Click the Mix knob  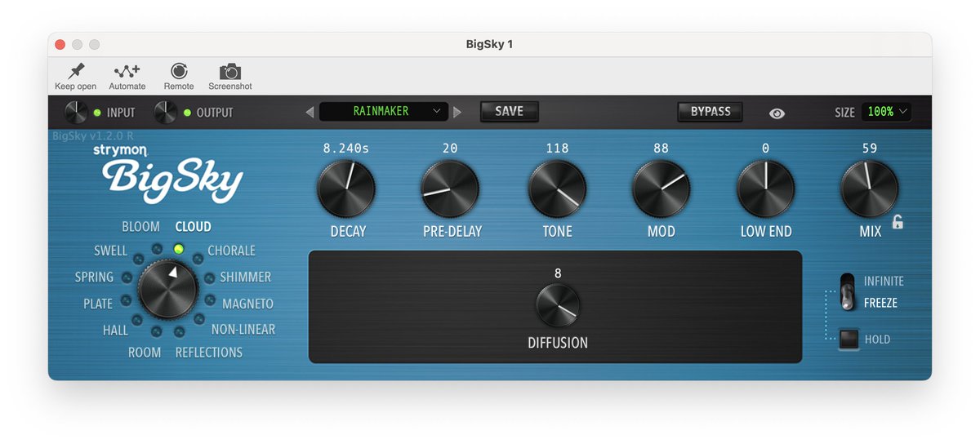pyautogui.click(x=870, y=189)
